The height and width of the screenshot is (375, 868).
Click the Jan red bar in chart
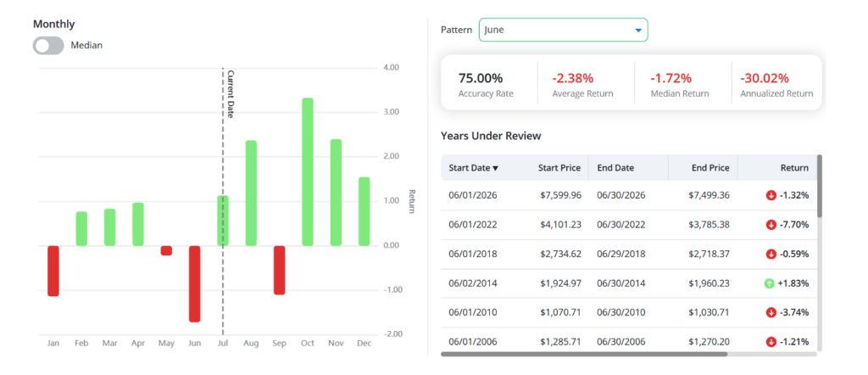53,271
